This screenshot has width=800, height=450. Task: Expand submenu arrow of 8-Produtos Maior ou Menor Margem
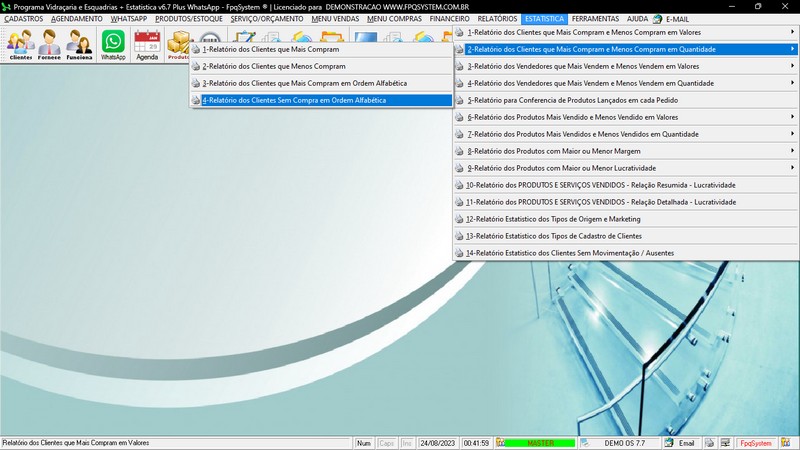tap(792, 151)
